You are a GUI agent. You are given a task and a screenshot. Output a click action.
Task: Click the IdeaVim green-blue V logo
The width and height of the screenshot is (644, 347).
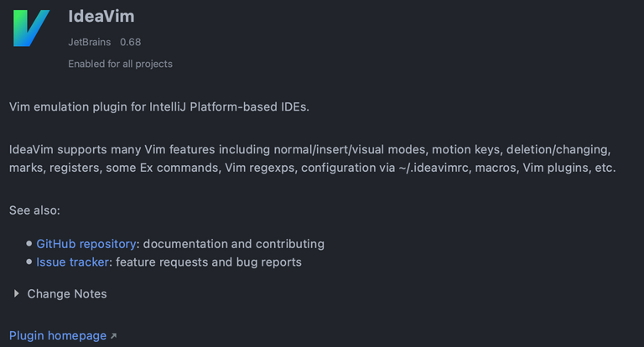tap(31, 28)
